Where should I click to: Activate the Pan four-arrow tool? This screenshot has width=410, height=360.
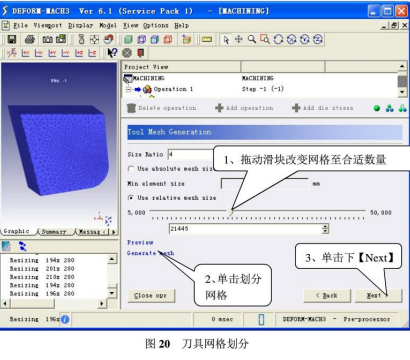click(239, 39)
